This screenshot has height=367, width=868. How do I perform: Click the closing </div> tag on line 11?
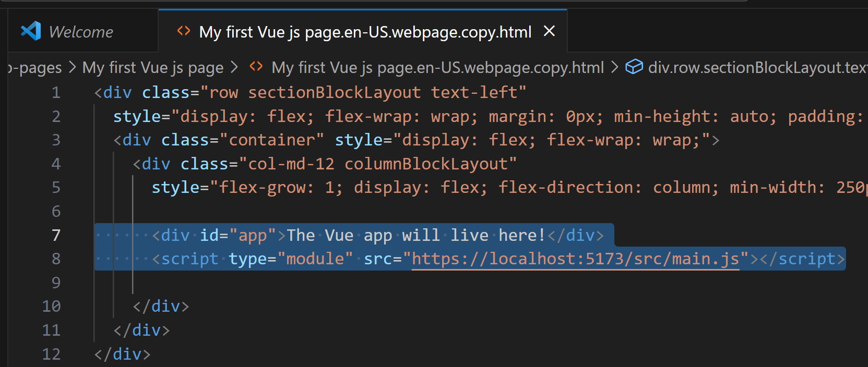[x=141, y=330]
